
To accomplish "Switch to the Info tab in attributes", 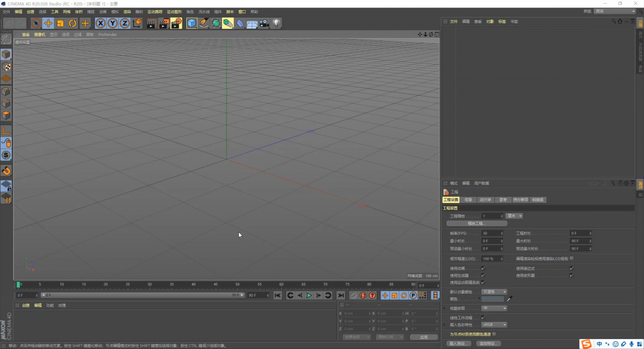I will pos(468,200).
